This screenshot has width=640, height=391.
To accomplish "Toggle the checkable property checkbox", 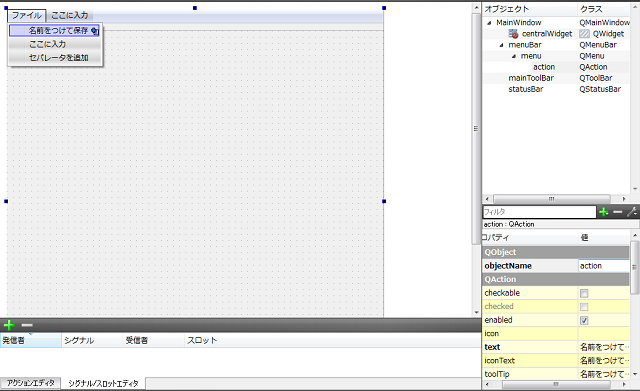I will tap(584, 293).
